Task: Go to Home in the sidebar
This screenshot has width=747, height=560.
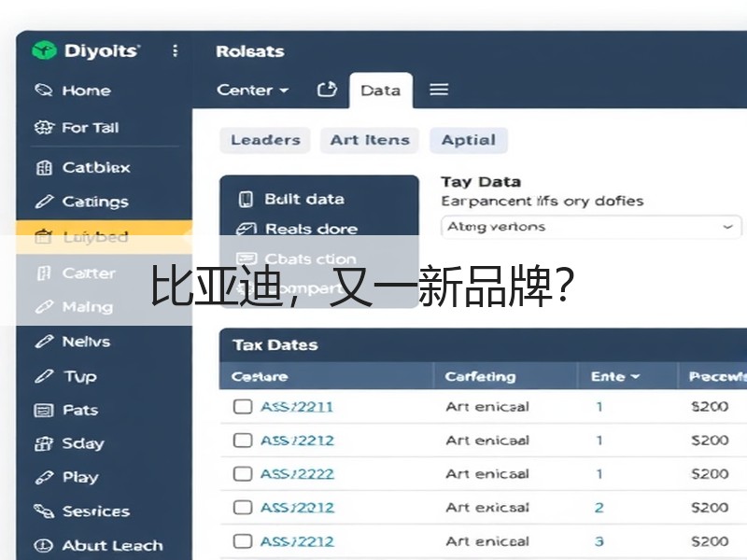Action: point(86,91)
